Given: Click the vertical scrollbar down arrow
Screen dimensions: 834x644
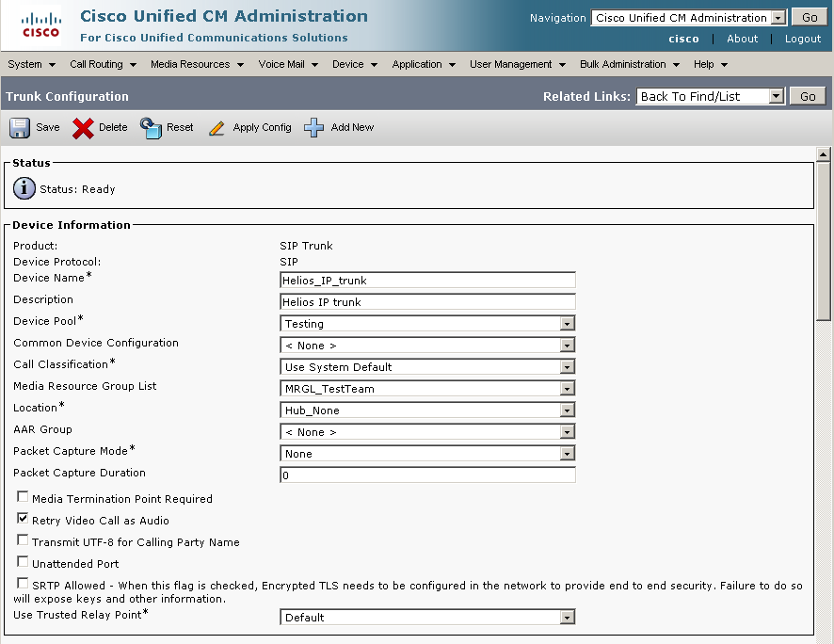Looking at the screenshot, I should tap(824, 636).
